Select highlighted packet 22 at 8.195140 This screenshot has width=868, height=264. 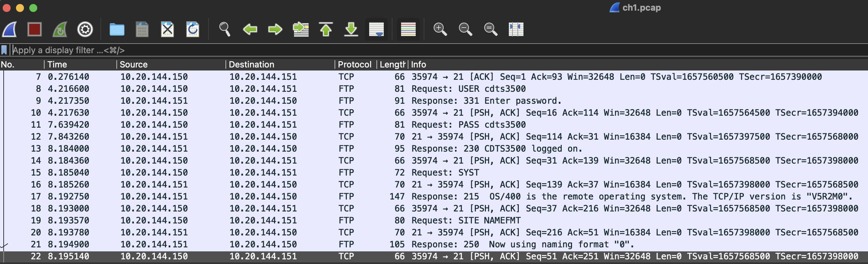coord(434,257)
